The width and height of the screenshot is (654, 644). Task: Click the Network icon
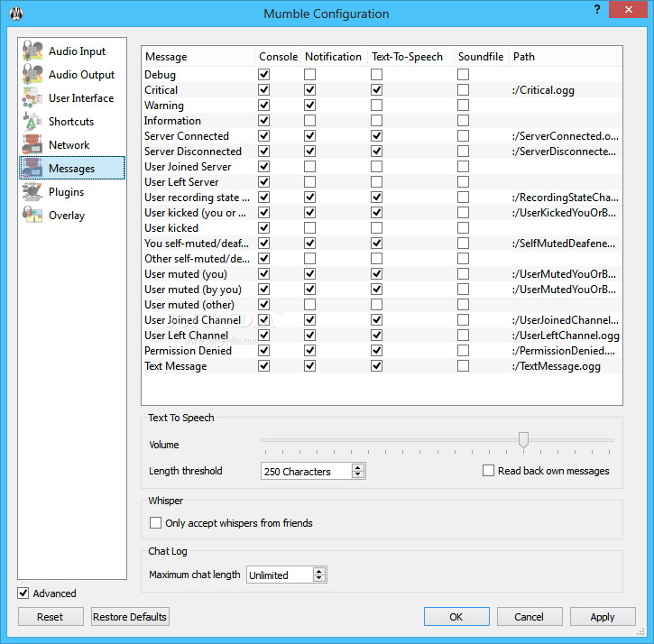coord(32,144)
